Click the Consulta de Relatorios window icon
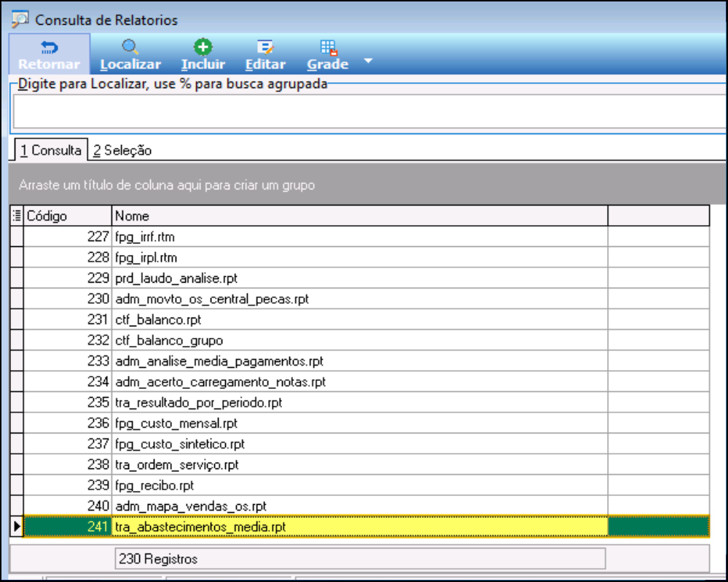 20,20
